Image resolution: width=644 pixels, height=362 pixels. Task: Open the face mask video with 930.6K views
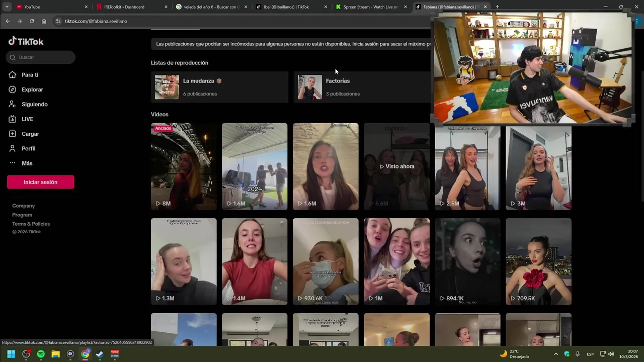326,261
